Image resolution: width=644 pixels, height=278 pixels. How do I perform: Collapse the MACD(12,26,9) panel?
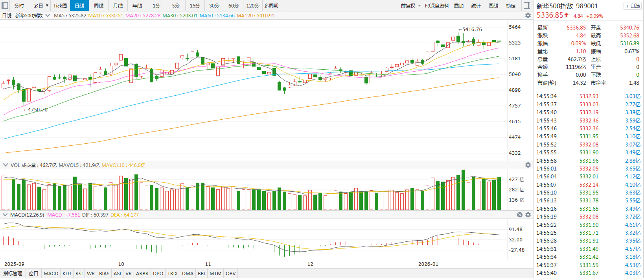[6, 215]
